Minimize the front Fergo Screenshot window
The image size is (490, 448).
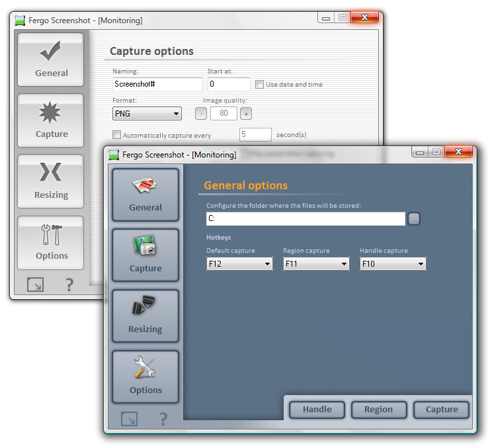[420, 152]
